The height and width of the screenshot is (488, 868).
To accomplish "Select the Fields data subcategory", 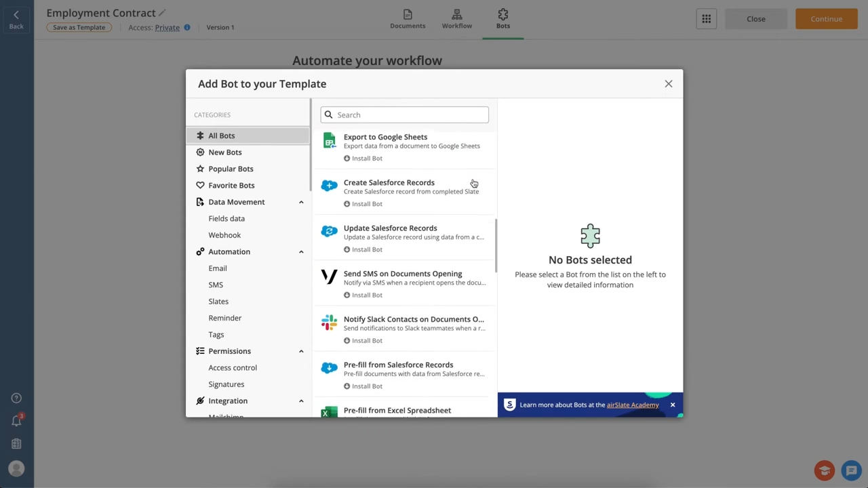I will [226, 219].
